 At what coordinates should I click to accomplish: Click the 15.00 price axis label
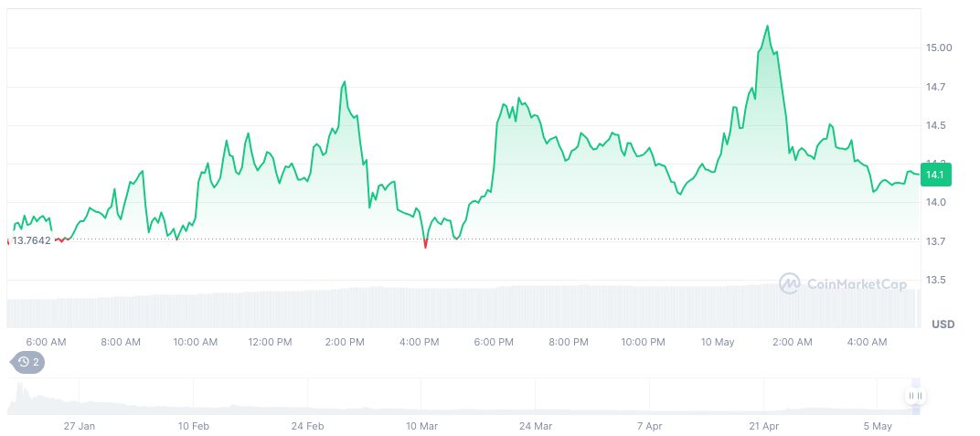click(940, 48)
